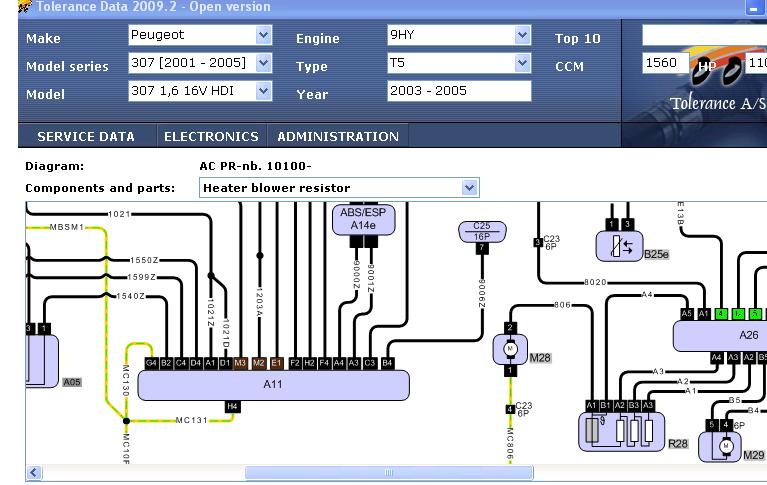The width and height of the screenshot is (767, 485).
Task: Click the scroll-left arrow of the diagram
Action: (34, 473)
